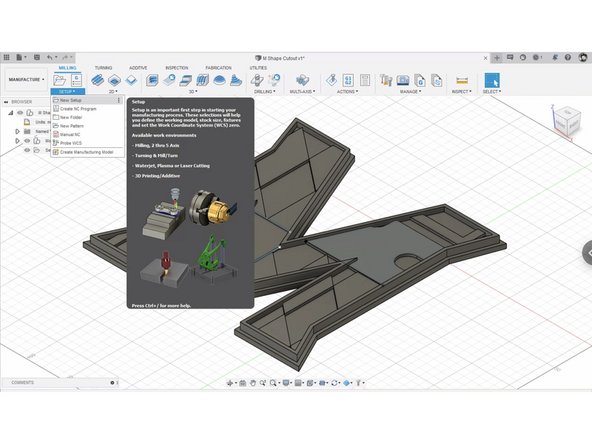The height and width of the screenshot is (444, 592).
Task: Select the 2D Pocket icon
Action: pyautogui.click(x=114, y=80)
